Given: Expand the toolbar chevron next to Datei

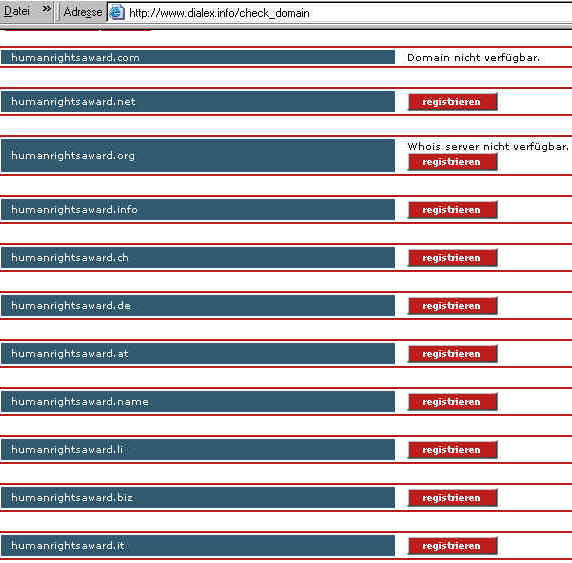Looking at the screenshot, I should pos(46,9).
